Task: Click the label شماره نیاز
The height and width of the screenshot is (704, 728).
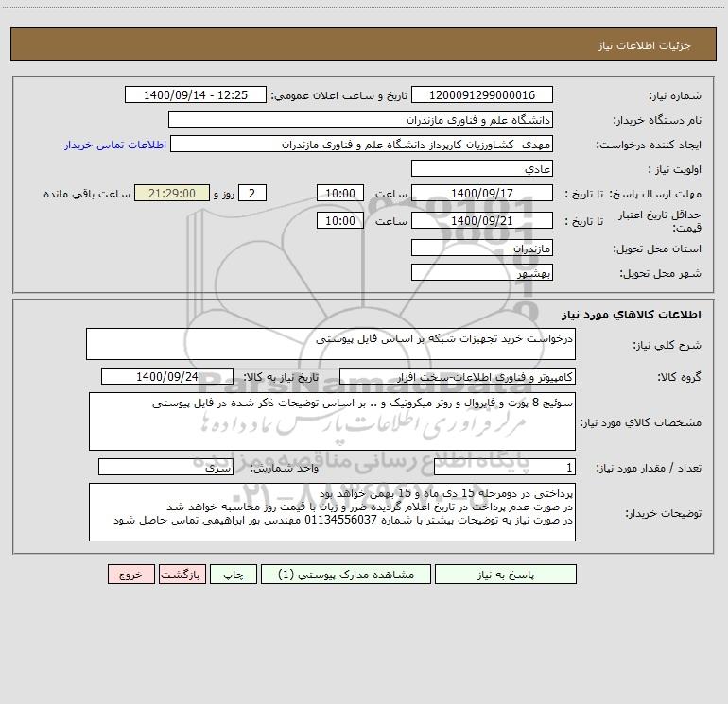Action: coord(675,95)
